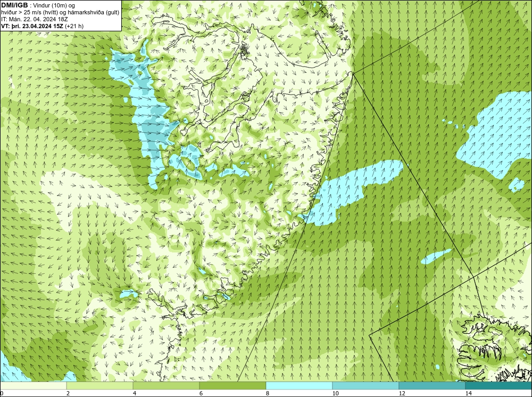The height and width of the screenshot is (397, 532).
Task: Click the legend label '14'
Action: coord(469,393)
